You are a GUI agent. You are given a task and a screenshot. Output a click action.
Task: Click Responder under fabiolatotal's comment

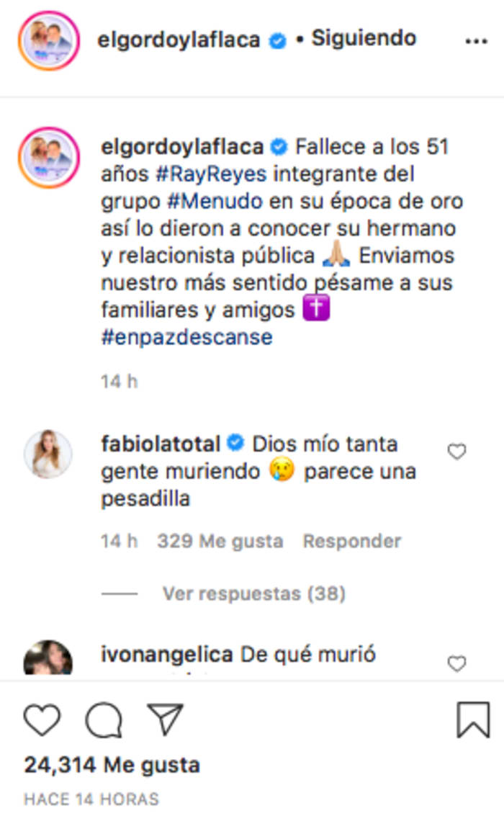point(351,541)
